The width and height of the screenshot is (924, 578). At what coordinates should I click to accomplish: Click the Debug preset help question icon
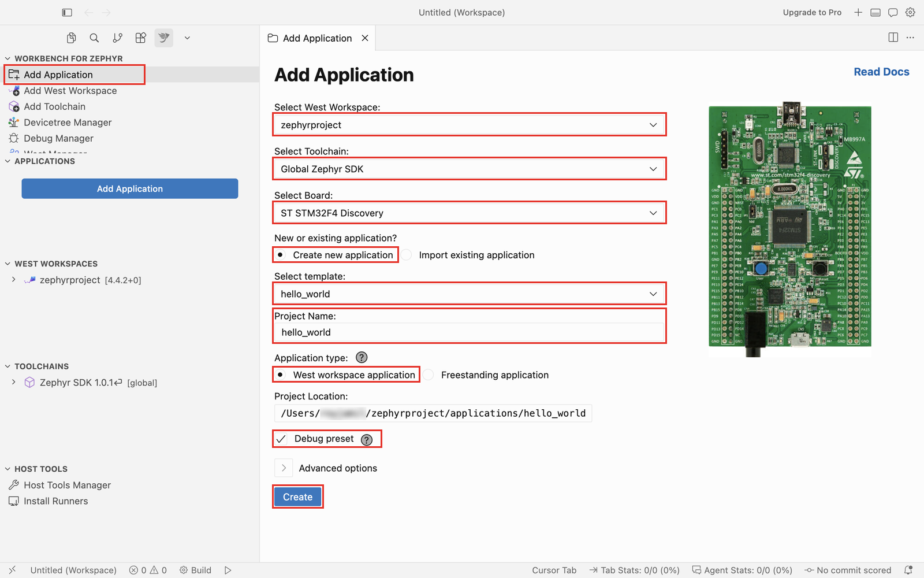click(x=367, y=439)
